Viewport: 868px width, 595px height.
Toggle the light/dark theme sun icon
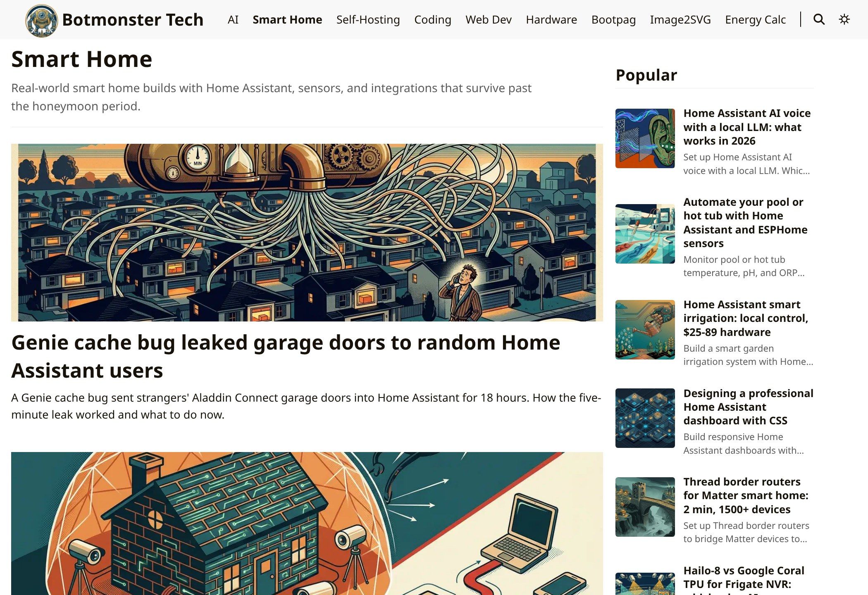click(844, 19)
